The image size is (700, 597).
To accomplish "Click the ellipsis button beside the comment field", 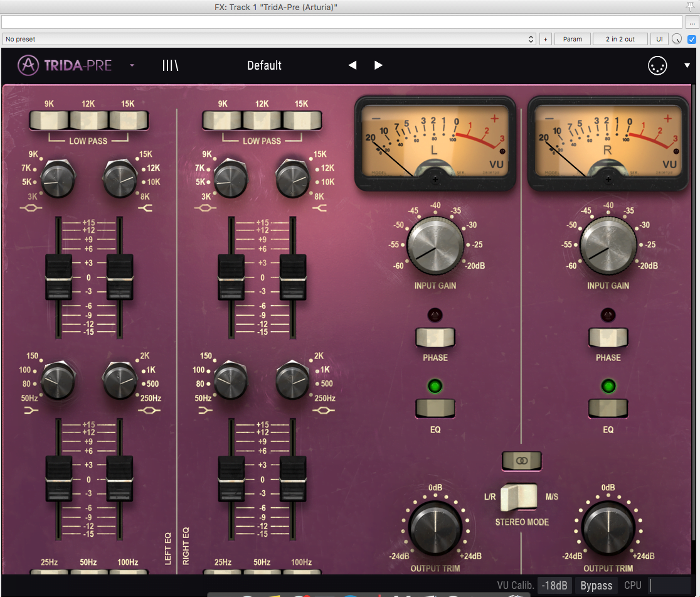I will pos(691,22).
